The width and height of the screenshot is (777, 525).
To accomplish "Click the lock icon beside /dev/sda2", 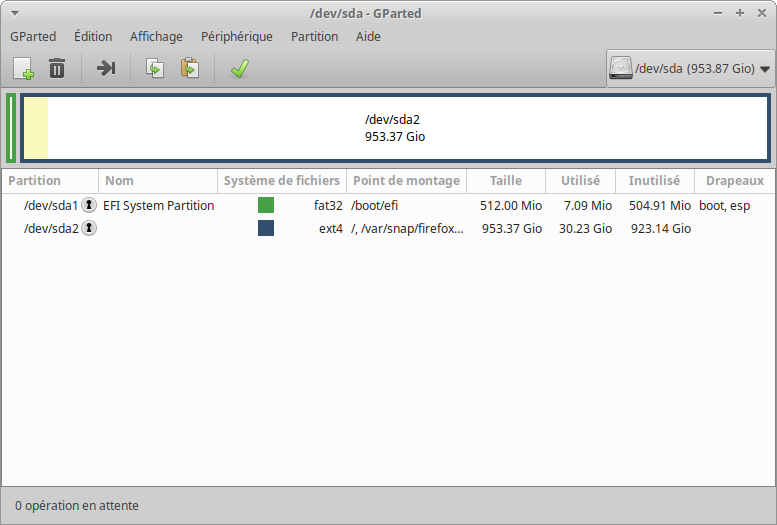I will [89, 228].
